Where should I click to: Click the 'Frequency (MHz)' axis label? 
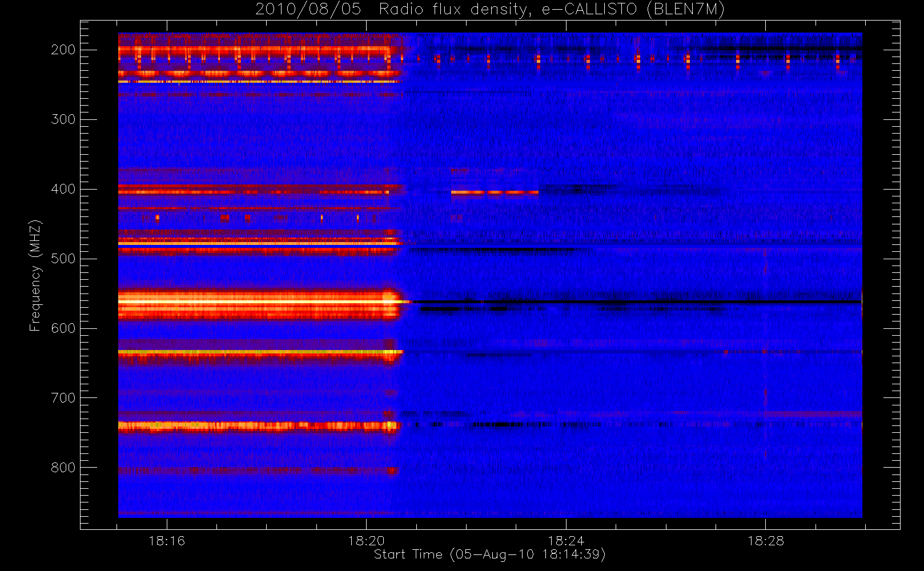click(35, 275)
